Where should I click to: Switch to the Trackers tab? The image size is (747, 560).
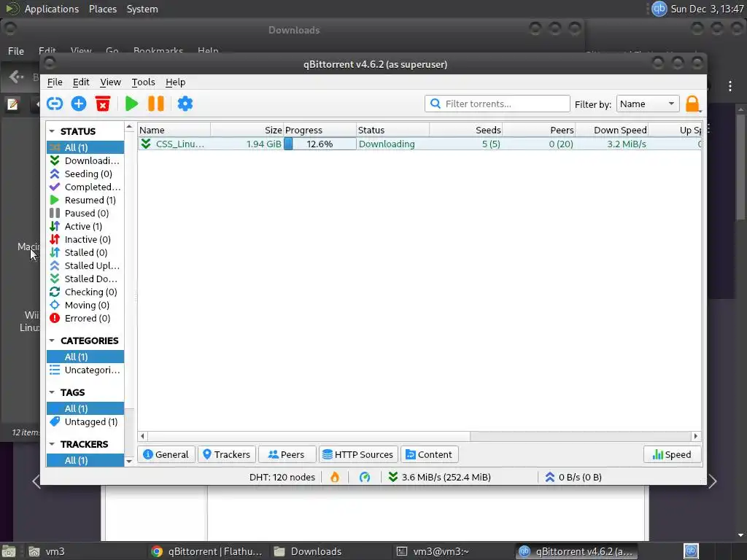point(226,454)
